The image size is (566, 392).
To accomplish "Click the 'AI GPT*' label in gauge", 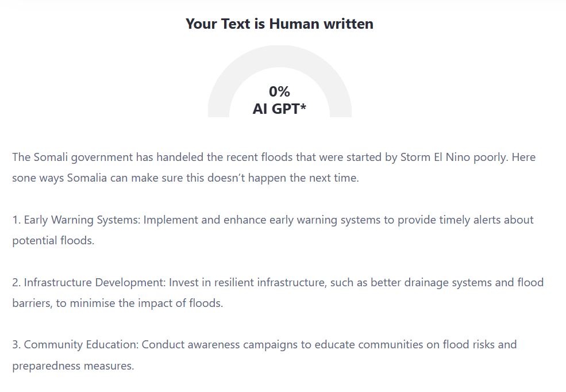I will click(x=279, y=109).
